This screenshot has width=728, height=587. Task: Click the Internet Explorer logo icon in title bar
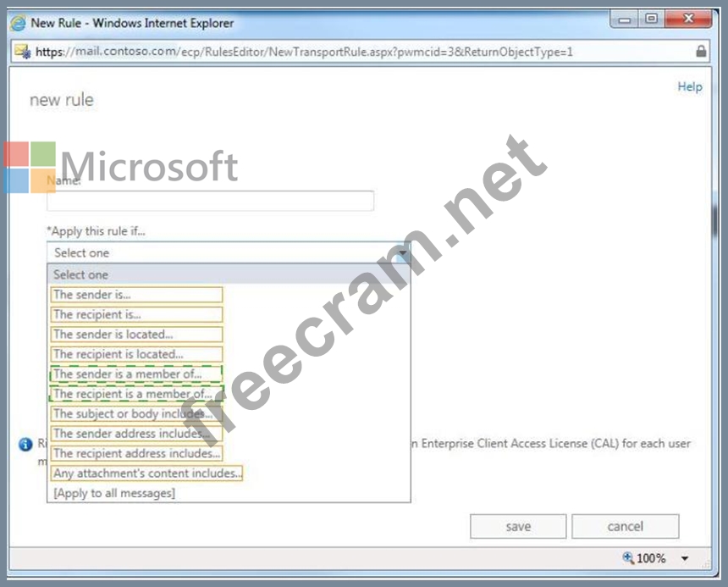[x=19, y=23]
